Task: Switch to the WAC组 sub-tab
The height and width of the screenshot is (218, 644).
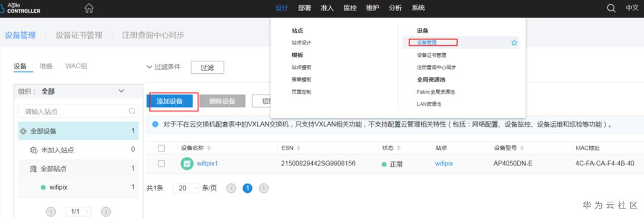Action: point(76,66)
